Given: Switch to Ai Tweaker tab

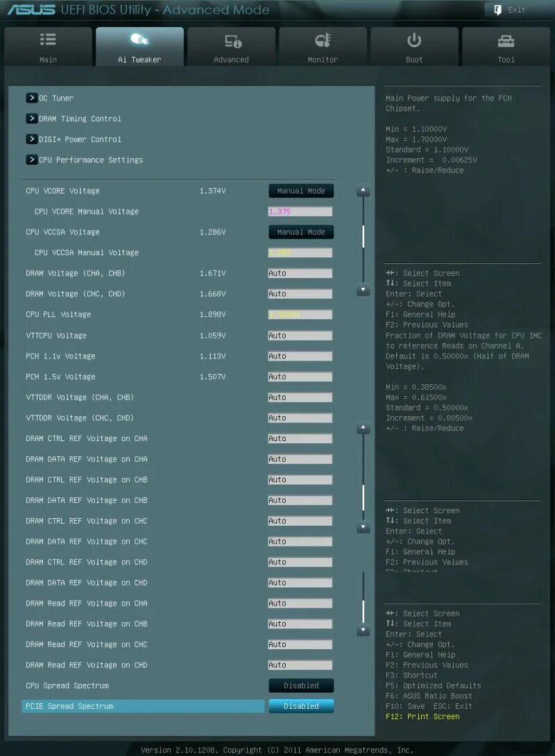Looking at the screenshot, I should click(140, 46).
